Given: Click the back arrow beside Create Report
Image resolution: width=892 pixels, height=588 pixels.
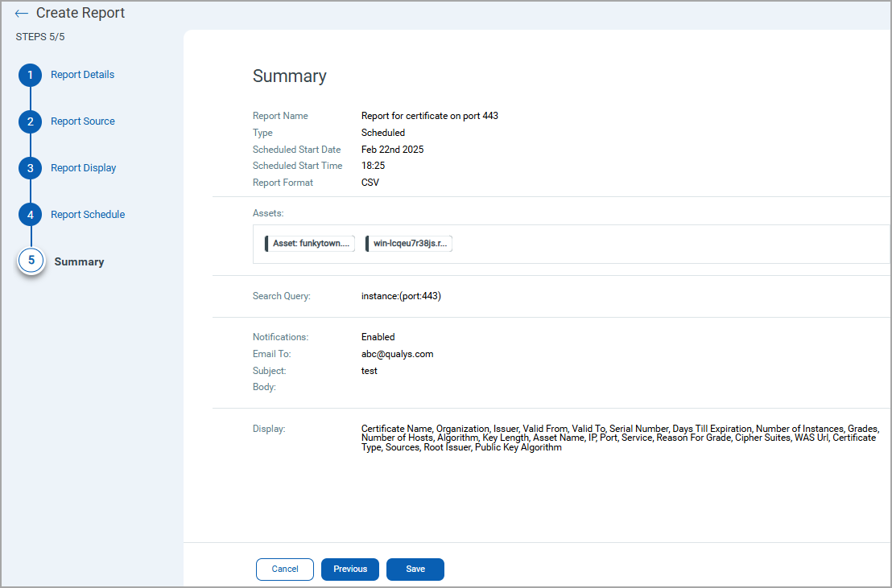Looking at the screenshot, I should point(22,13).
